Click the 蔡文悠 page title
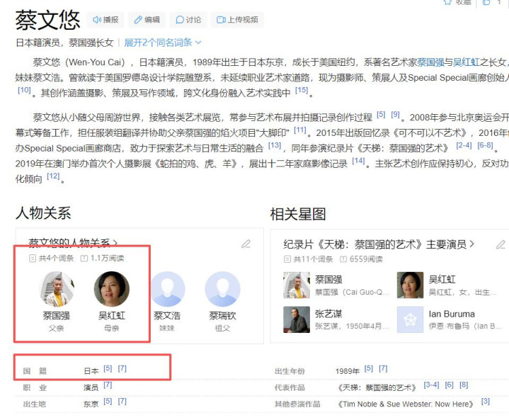The height and width of the screenshot is (420, 509). 47,20
